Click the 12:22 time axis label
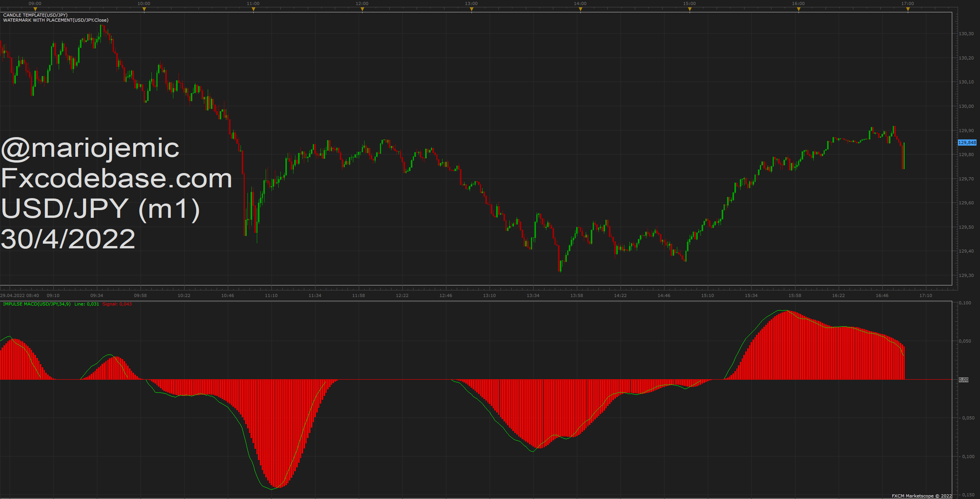Screen dimensions: 980x499 tap(402, 295)
